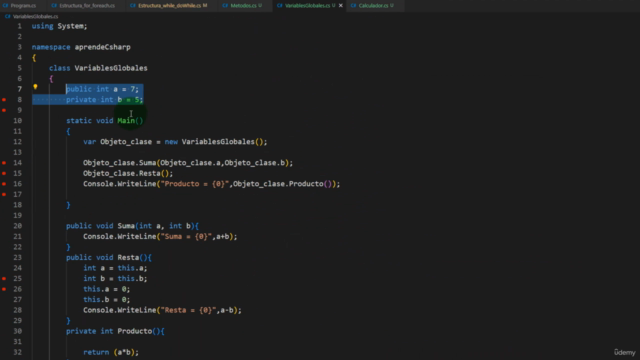
Task: Remove the breakpoint on line 26
Action: [x=4, y=289]
